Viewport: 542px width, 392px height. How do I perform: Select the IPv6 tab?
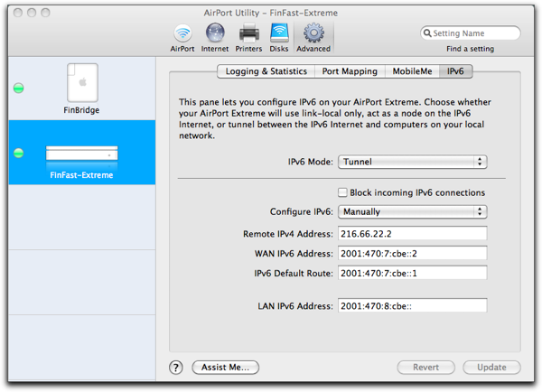tap(455, 71)
